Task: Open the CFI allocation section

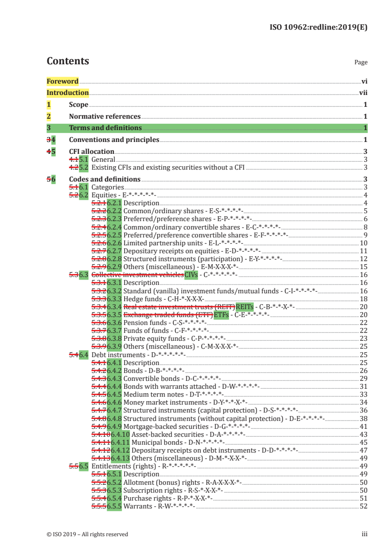Action: pos(91,152)
